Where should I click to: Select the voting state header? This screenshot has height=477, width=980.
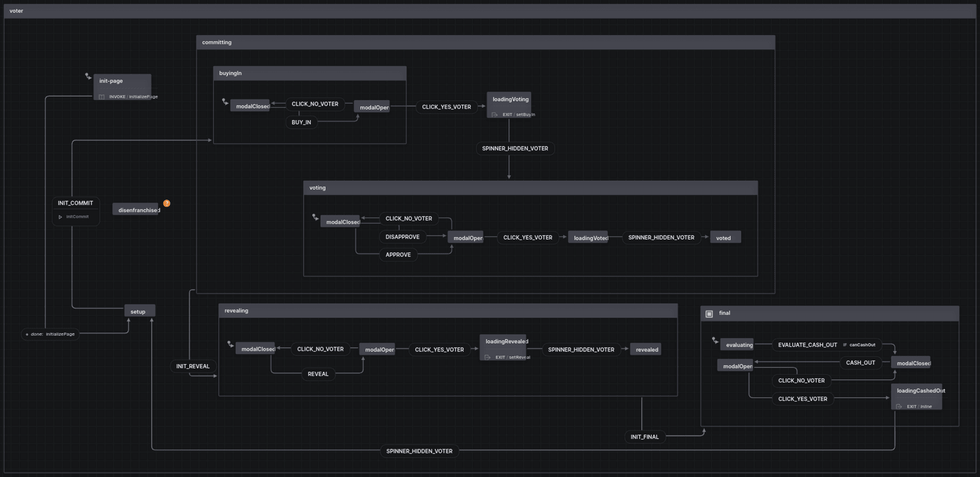(530, 187)
